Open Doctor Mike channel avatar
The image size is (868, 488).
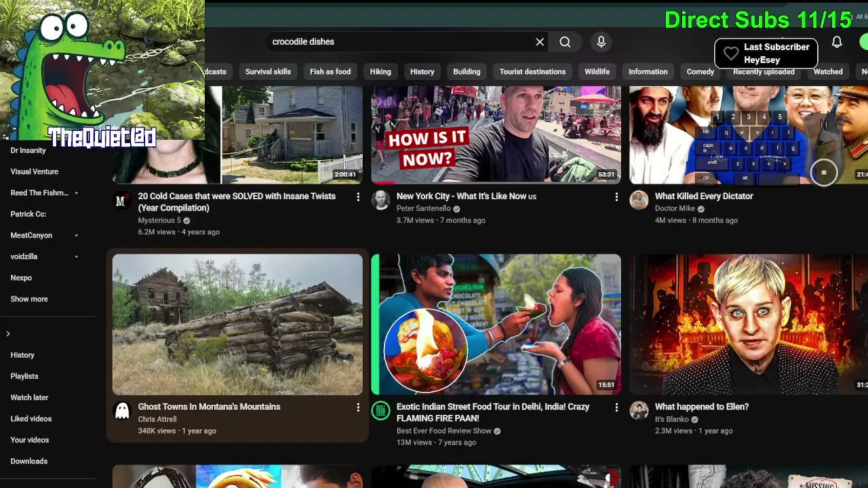tap(639, 200)
